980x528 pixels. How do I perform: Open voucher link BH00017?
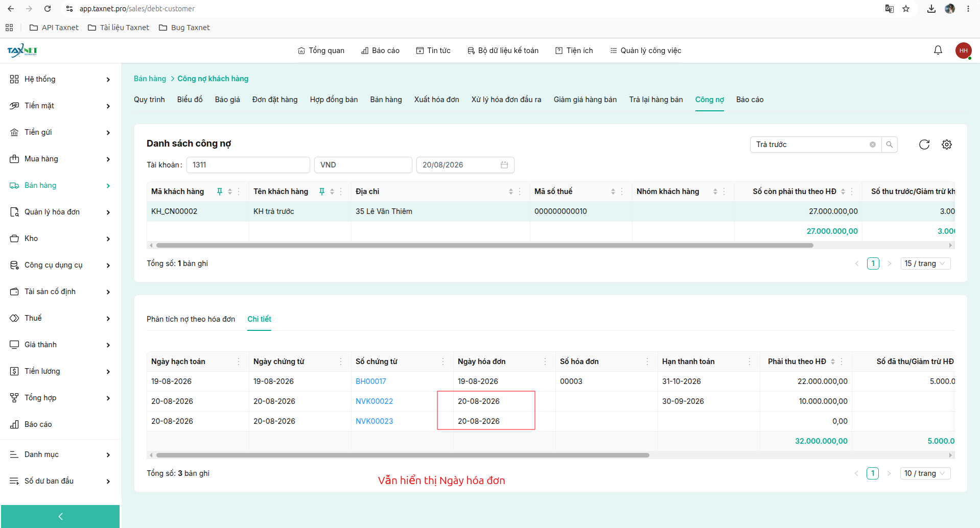pyautogui.click(x=371, y=381)
